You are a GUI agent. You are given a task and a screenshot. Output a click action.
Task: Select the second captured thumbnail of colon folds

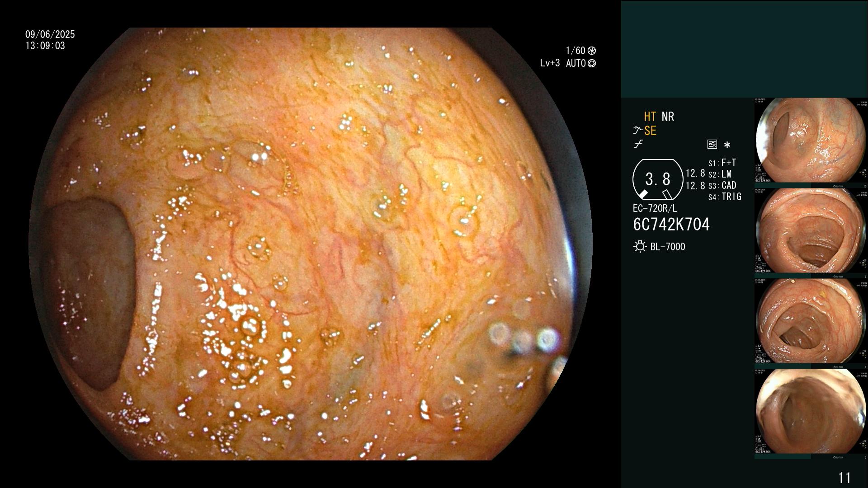coord(811,230)
